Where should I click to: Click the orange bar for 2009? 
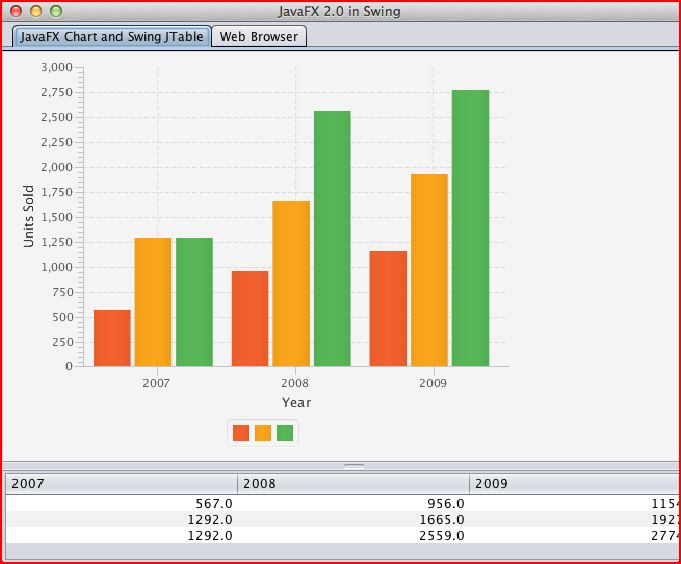[x=429, y=270]
